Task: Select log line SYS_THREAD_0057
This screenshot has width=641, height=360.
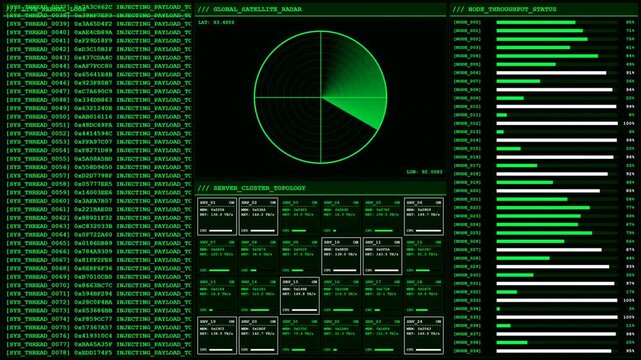Action: tap(99, 176)
